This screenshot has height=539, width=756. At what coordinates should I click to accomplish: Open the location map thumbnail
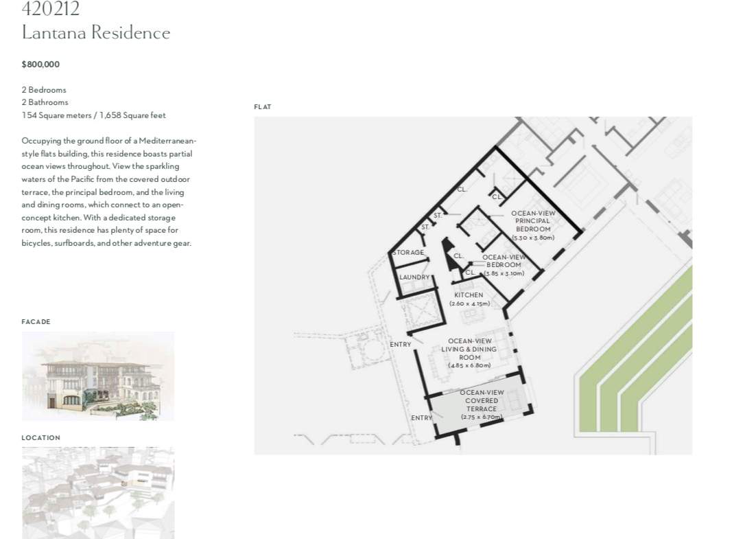pyautogui.click(x=97, y=492)
